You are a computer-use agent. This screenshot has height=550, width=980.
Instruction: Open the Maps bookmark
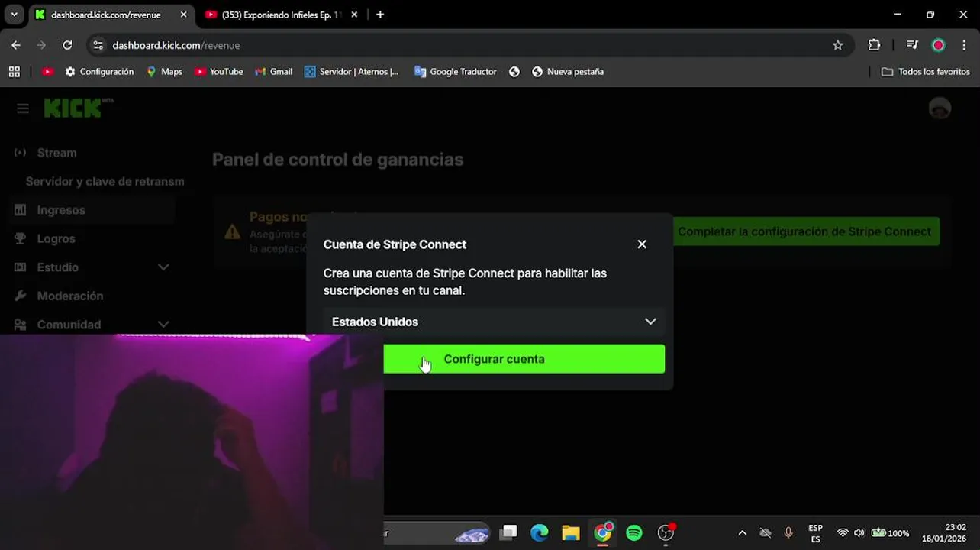coord(164,72)
